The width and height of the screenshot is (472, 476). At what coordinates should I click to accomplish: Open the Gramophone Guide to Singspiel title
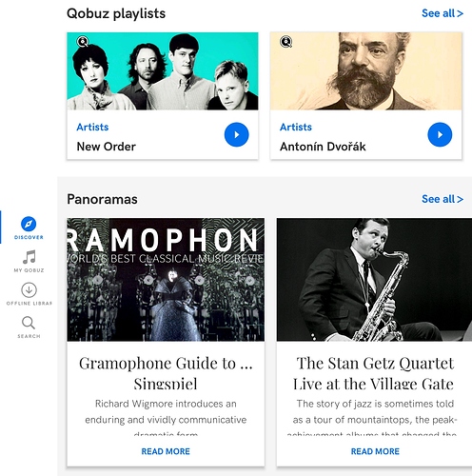coord(166,373)
